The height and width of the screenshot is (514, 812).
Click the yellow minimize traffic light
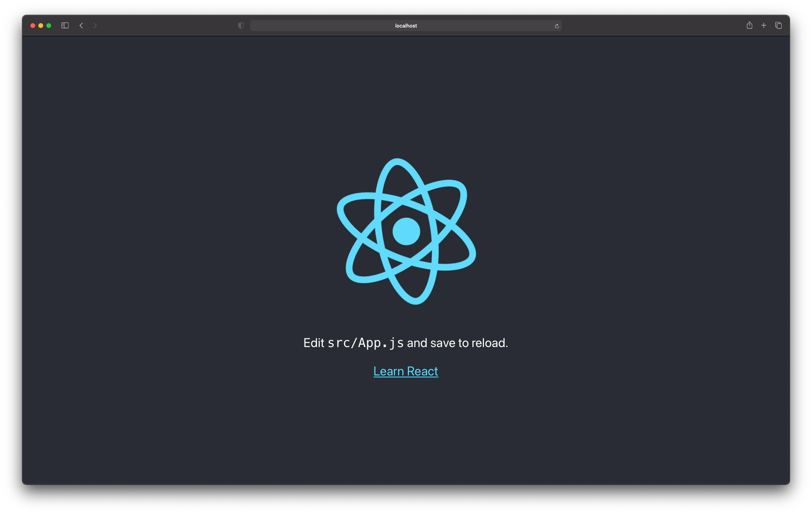pos(40,25)
